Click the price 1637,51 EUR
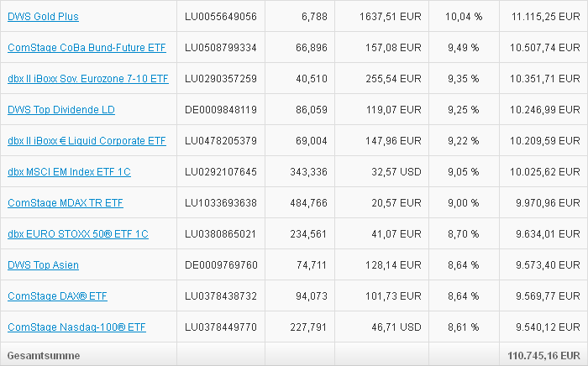The image size is (588, 366). [391, 17]
